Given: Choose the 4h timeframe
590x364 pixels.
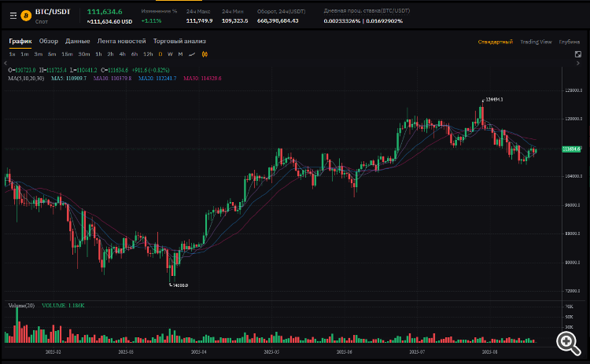Looking at the screenshot, I should [123, 54].
